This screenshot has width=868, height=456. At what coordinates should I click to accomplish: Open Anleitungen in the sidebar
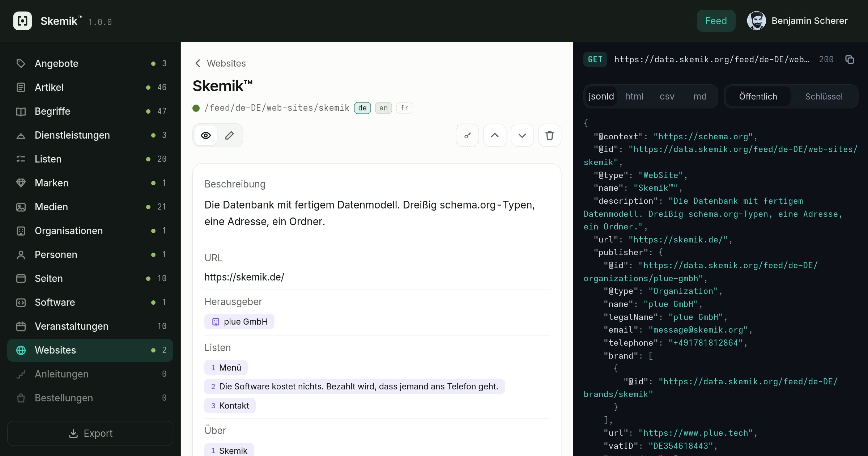[90, 374]
